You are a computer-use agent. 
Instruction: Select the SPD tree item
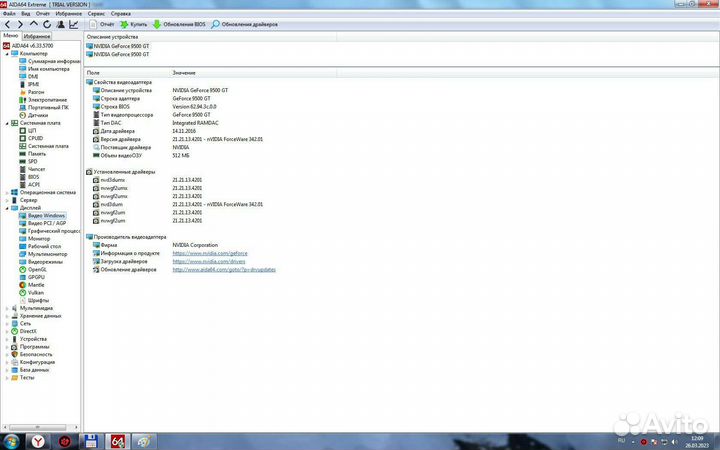[28, 162]
